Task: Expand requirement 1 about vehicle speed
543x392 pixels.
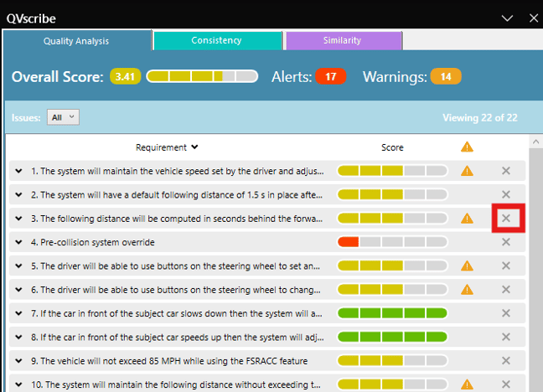Action: pyautogui.click(x=18, y=171)
